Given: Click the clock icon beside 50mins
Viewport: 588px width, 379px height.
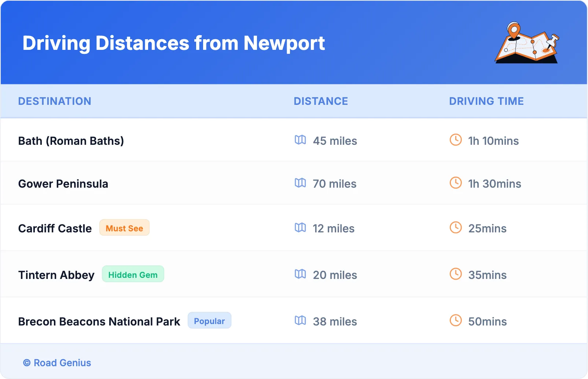Looking at the screenshot, I should (x=456, y=320).
